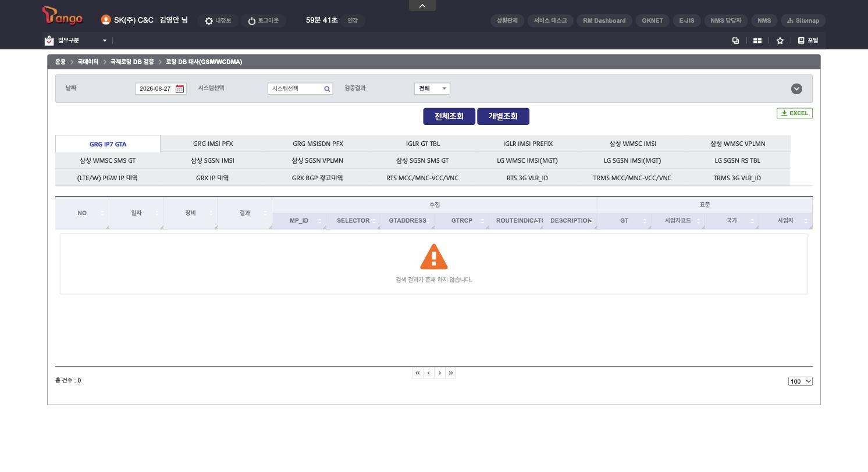
Task: Select the 삼성 SGSN VPLMN tab
Action: [x=318, y=160]
